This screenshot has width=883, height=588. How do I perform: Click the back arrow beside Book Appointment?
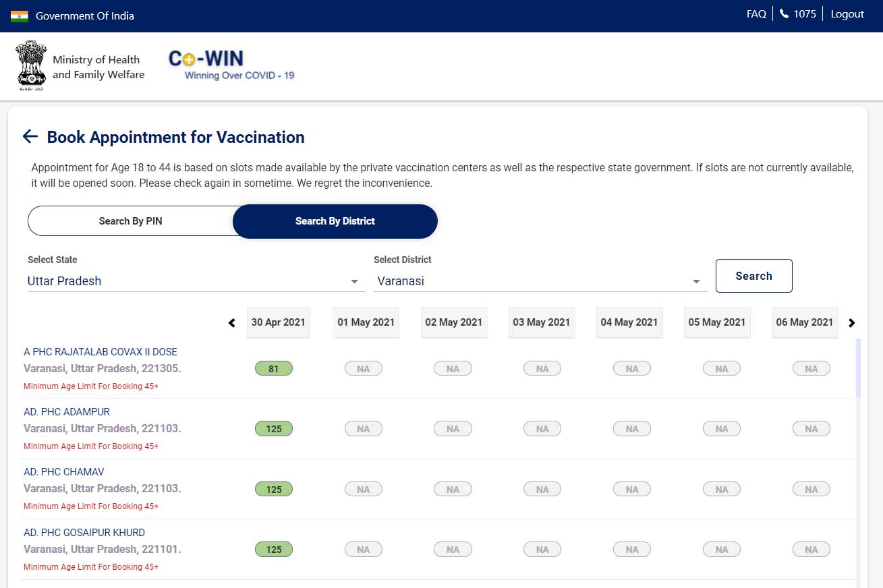click(30, 137)
